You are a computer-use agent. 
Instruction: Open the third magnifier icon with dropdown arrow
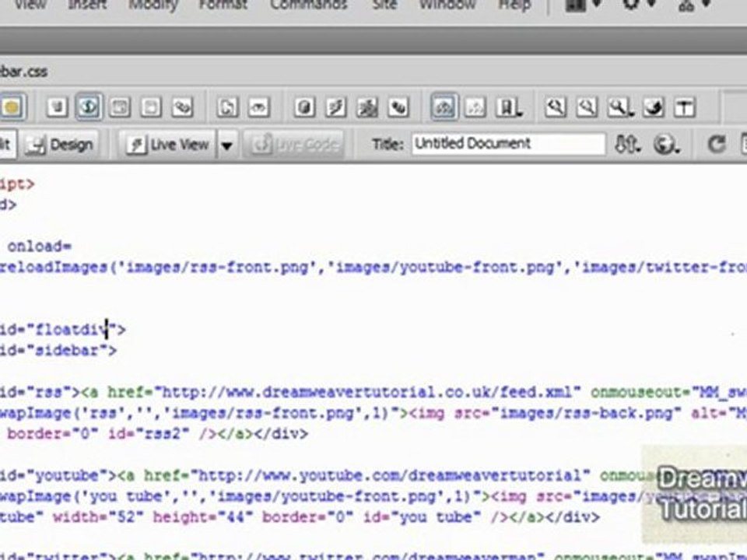point(620,107)
